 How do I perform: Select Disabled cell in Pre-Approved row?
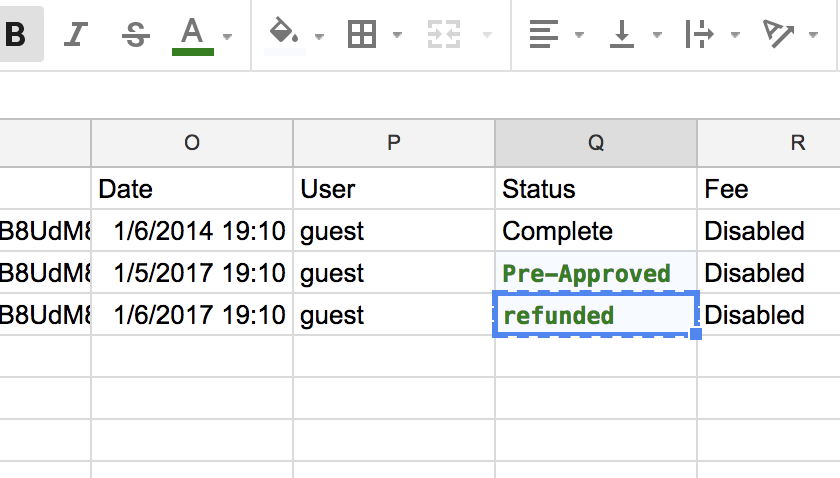coord(769,272)
